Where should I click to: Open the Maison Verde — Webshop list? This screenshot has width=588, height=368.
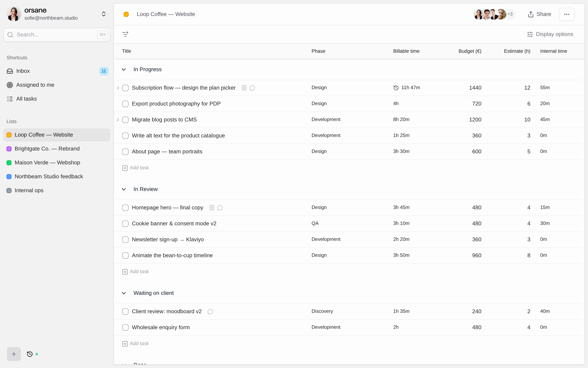click(57, 163)
